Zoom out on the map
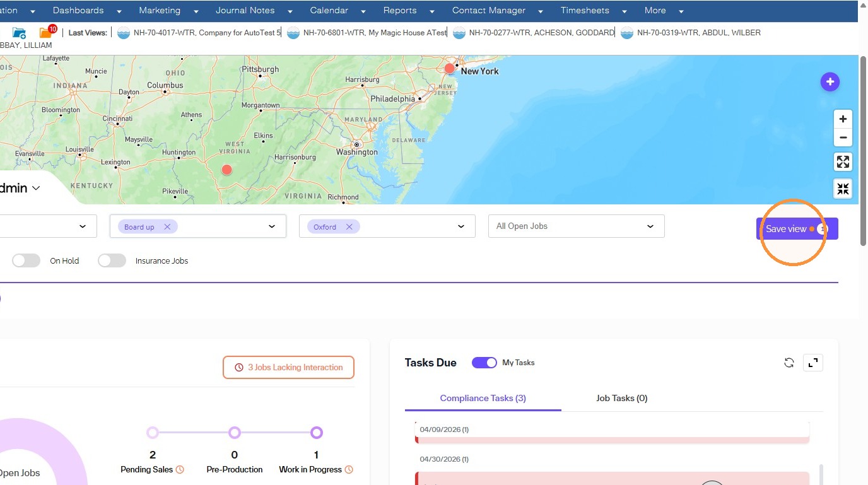The width and height of the screenshot is (868, 485). tap(843, 137)
